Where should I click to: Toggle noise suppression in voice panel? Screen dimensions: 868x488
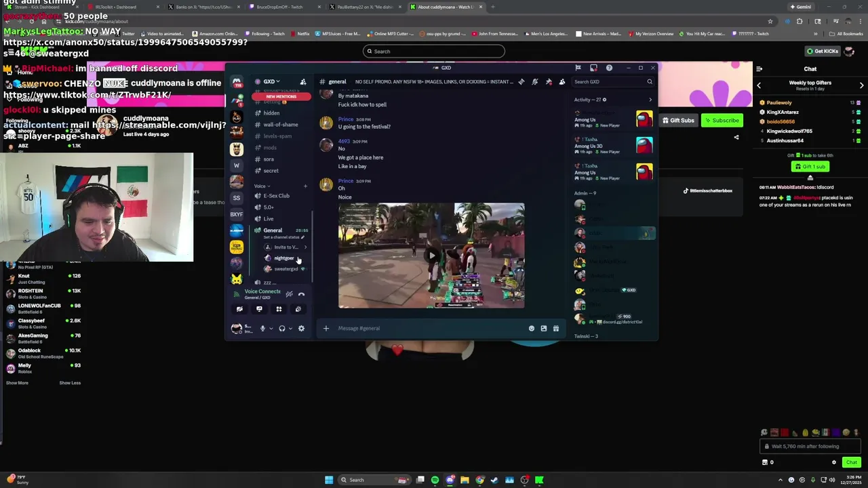tap(289, 294)
